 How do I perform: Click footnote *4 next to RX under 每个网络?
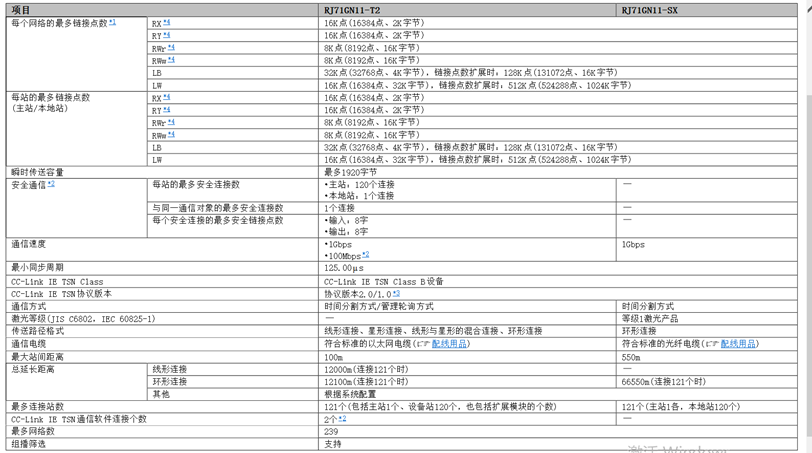(167, 22)
